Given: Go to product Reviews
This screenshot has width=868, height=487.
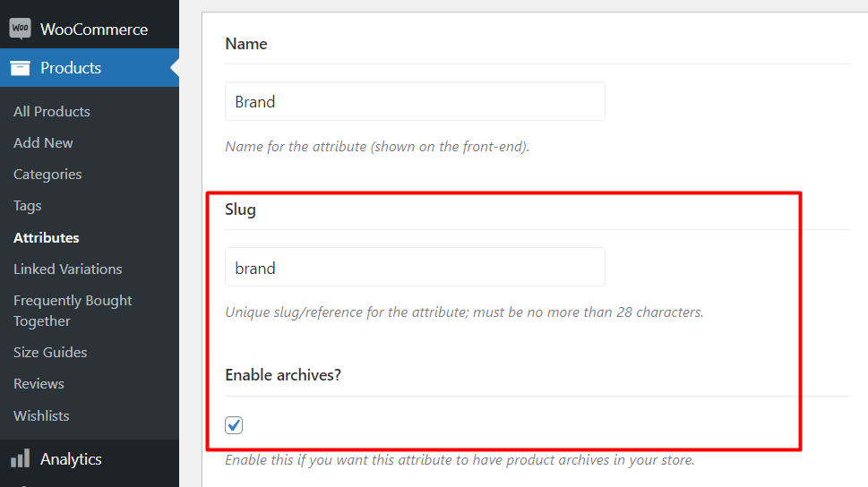Looking at the screenshot, I should click(39, 383).
